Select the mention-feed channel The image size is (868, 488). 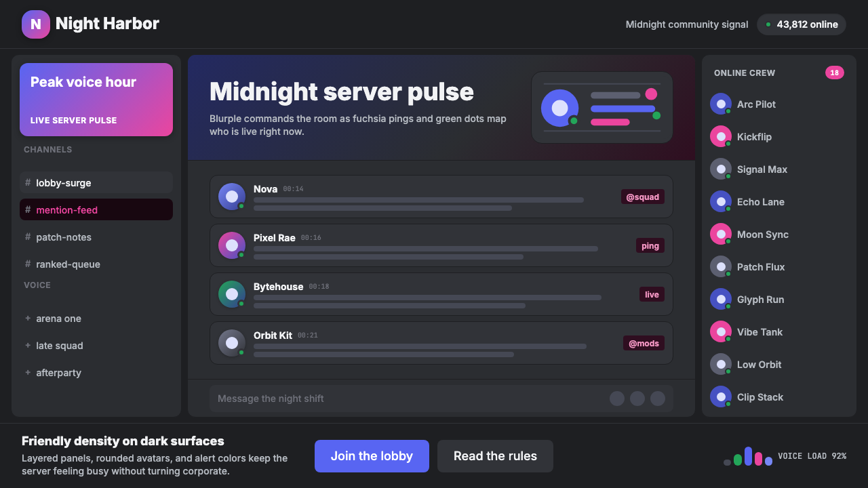point(96,209)
